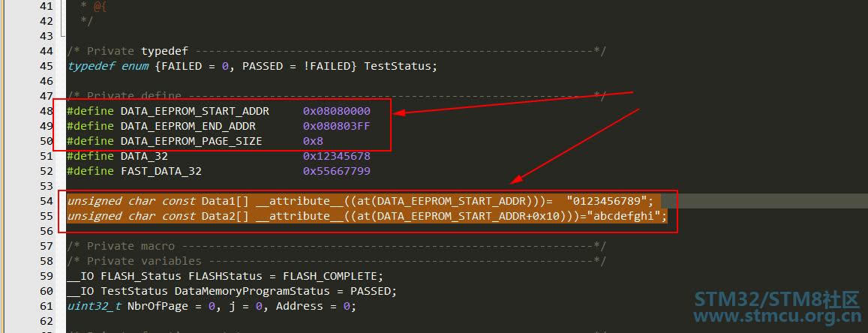Click line number 61 in the gutter
The height and width of the screenshot is (333, 868).
[x=46, y=306]
